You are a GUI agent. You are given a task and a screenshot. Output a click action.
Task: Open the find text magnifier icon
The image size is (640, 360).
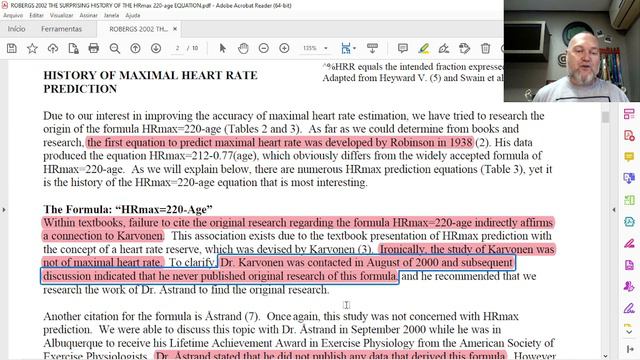pyautogui.click(x=115, y=49)
